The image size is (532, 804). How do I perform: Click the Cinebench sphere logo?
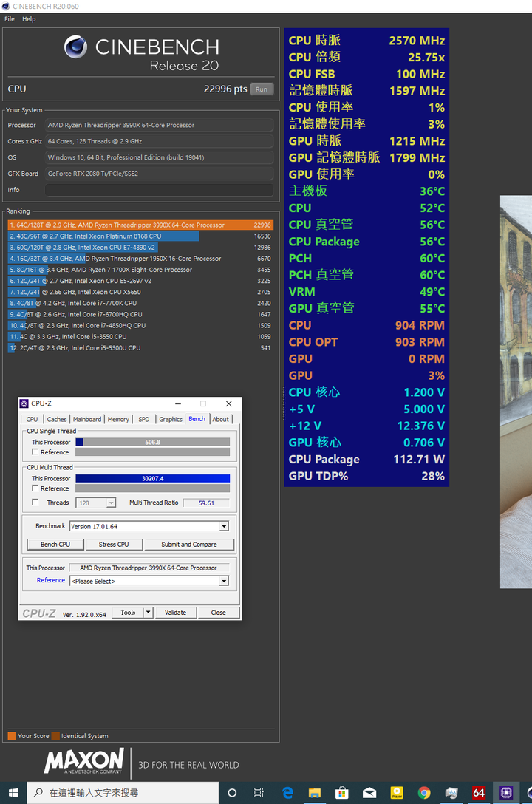75,47
